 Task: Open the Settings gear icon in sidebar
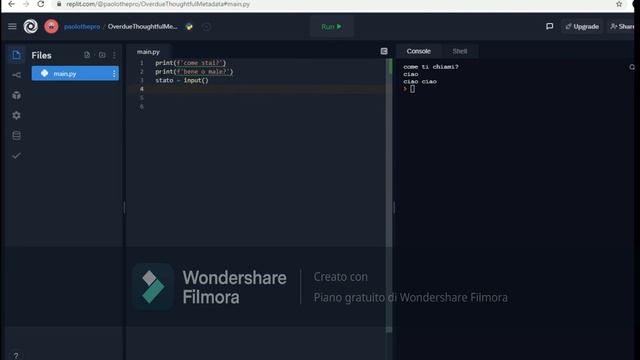point(16,116)
